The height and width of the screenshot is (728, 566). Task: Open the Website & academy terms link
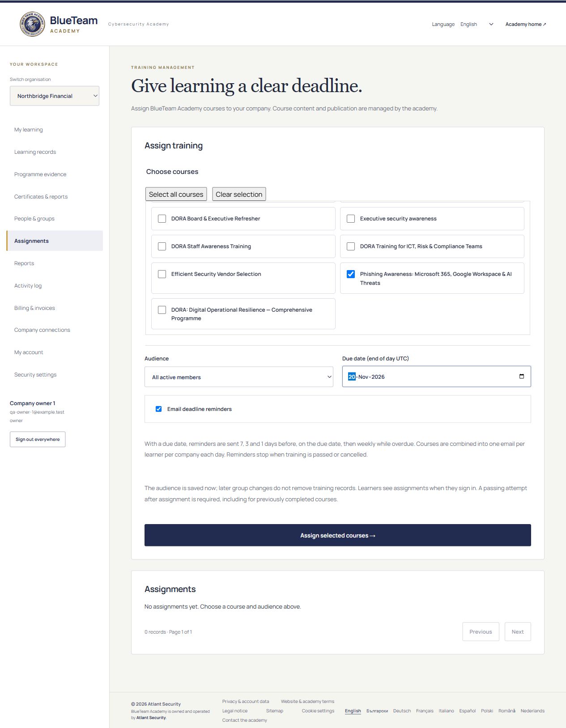[307, 702]
